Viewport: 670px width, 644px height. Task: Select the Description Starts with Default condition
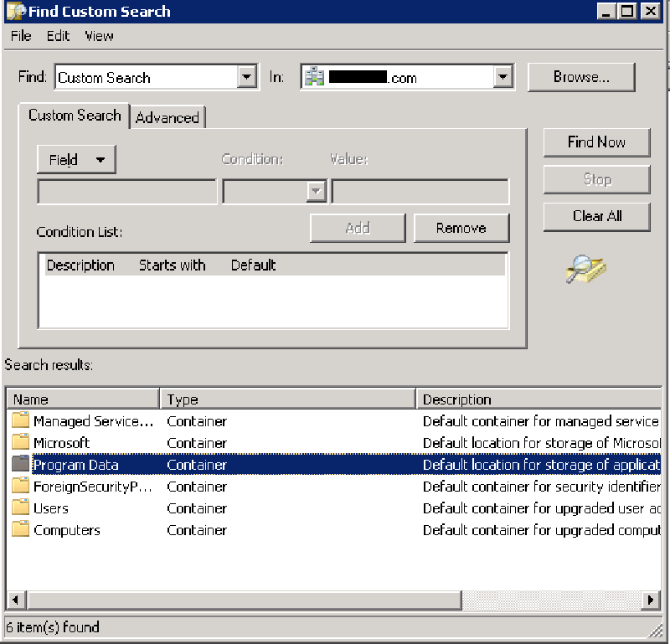275,265
